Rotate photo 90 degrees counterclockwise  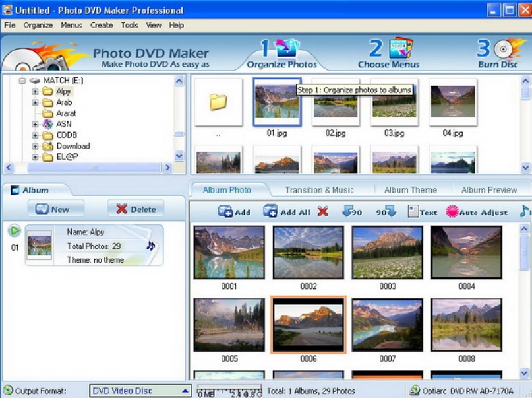(352, 212)
